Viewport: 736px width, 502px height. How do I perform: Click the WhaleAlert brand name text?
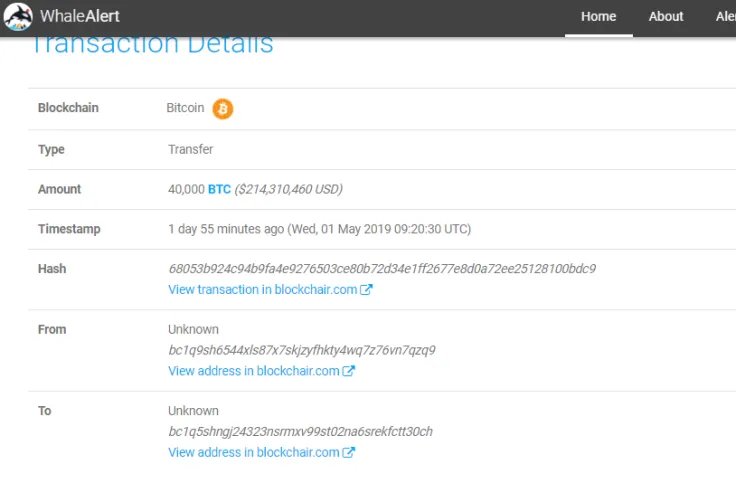click(x=79, y=17)
